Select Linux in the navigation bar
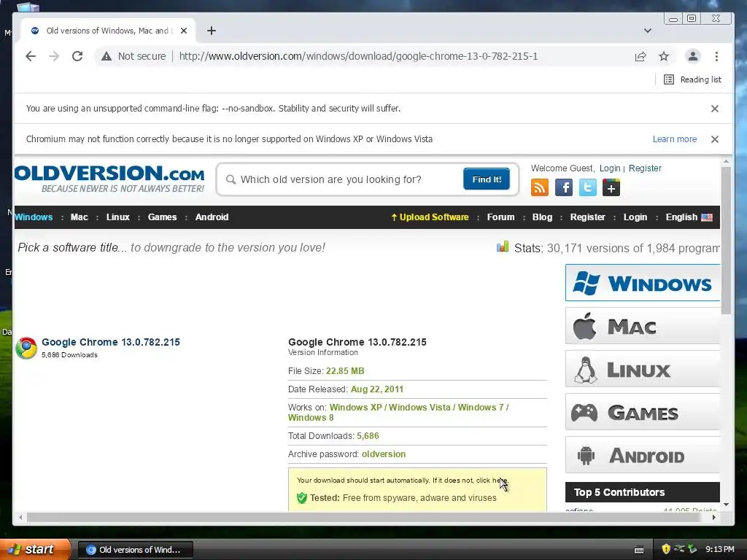Image resolution: width=747 pixels, height=560 pixels. tap(117, 217)
